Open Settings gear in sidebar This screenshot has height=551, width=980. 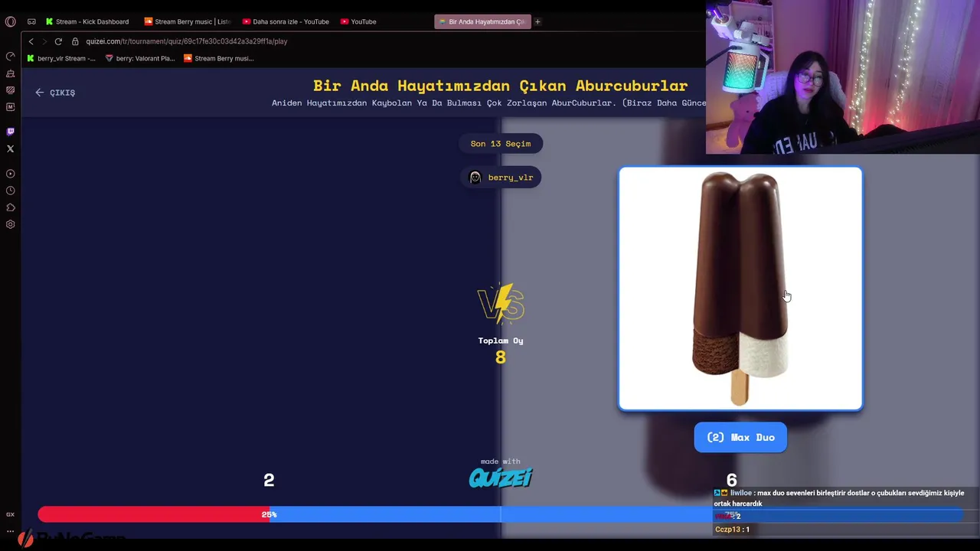point(10,224)
